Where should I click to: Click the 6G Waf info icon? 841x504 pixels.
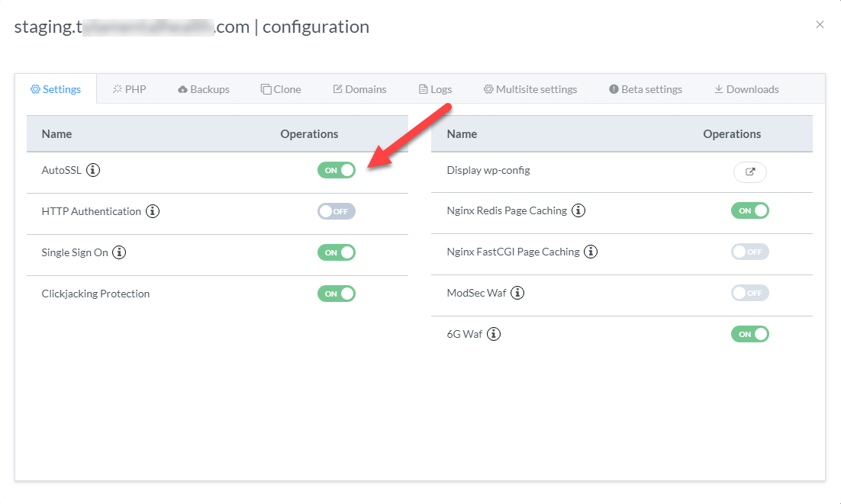pos(494,334)
